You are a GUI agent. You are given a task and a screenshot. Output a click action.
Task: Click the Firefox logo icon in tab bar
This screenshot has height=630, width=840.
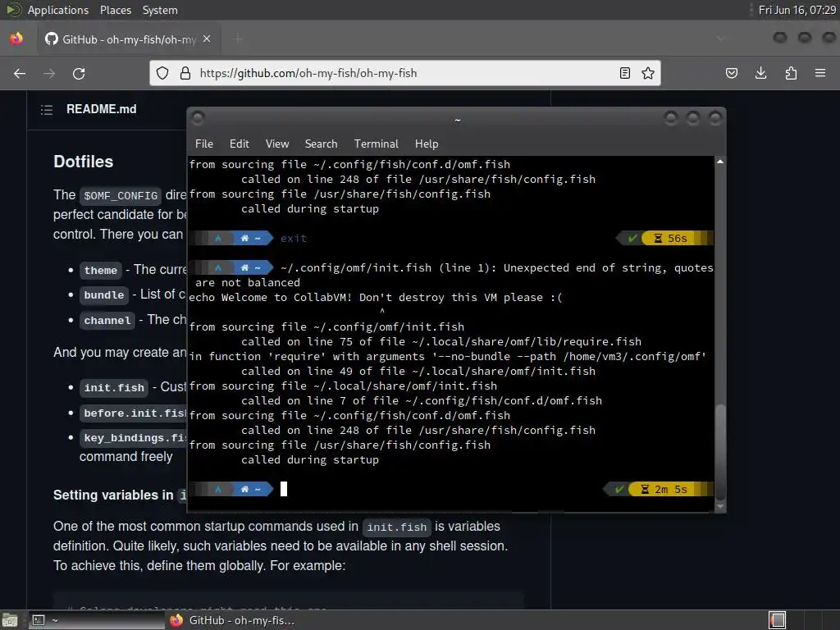pyautogui.click(x=16, y=39)
